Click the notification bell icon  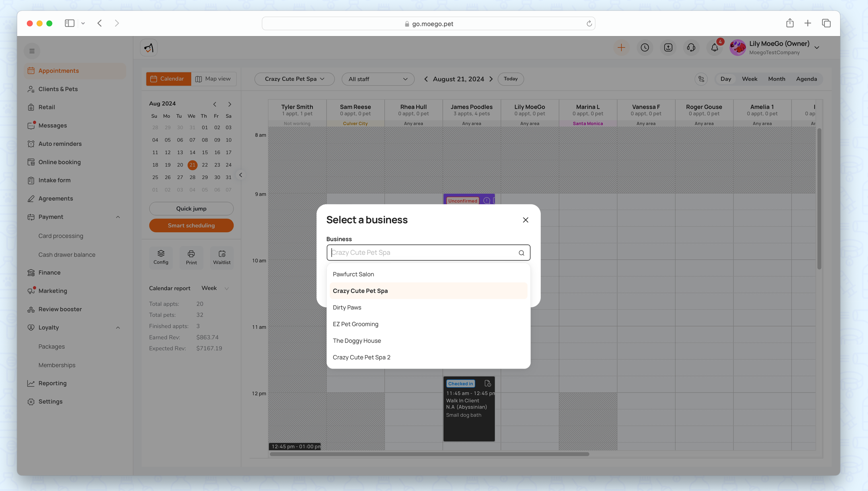coord(714,48)
